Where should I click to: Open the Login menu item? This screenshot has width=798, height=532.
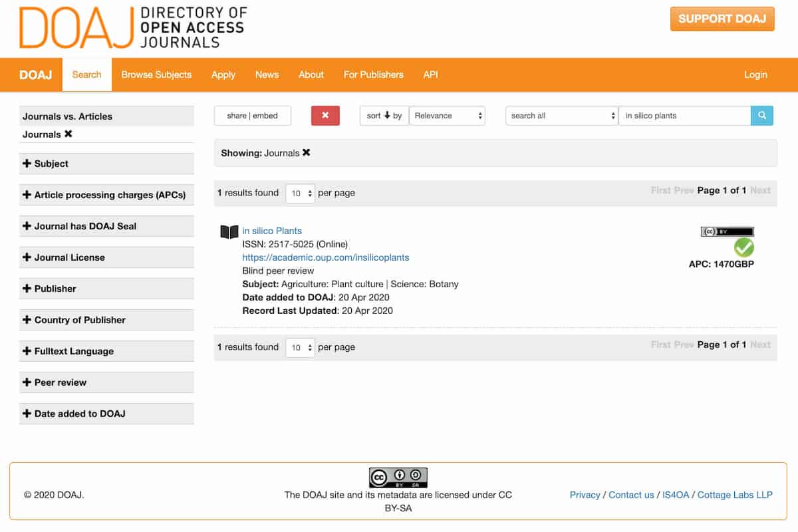[x=755, y=74]
